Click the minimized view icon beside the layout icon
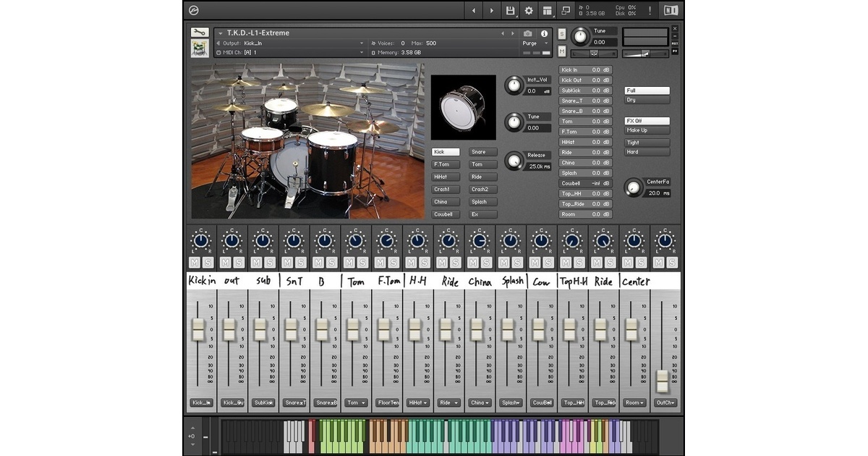Viewport: 868px width, 456px height. click(x=566, y=11)
